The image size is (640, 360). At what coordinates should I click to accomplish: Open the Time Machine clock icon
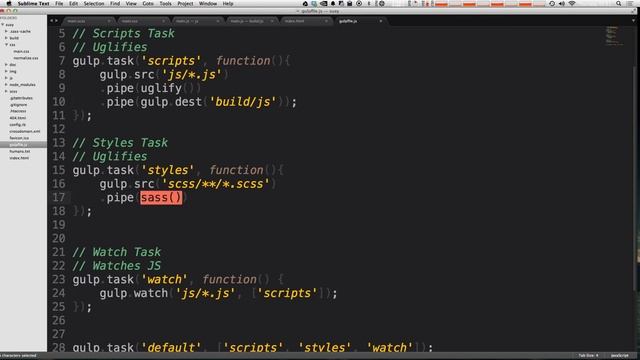pos(552,4)
